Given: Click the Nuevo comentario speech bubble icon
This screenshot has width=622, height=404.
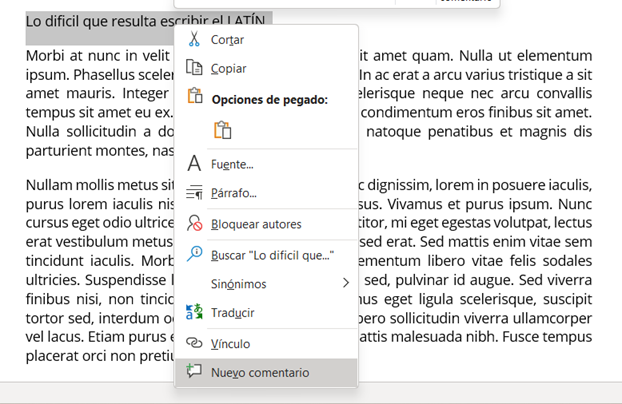Looking at the screenshot, I should click(x=194, y=371).
